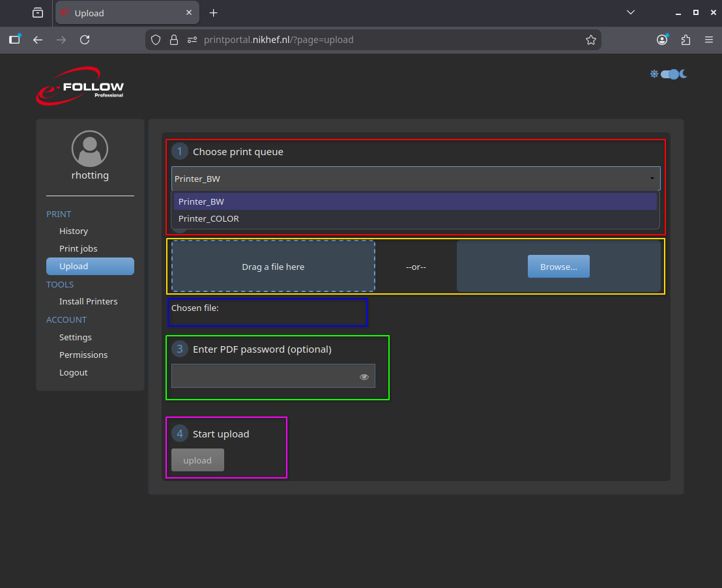Show PDF password using the eye icon
The image size is (722, 588).
(364, 377)
